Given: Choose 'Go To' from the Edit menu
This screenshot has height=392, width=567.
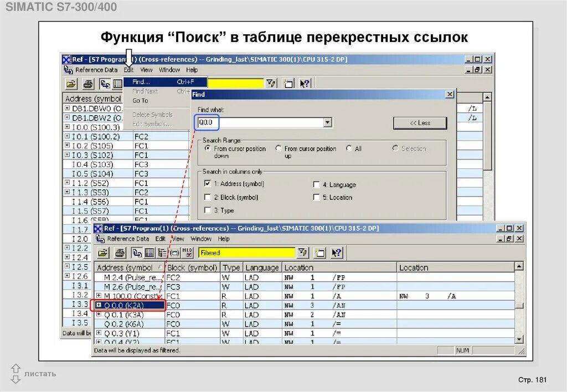Looking at the screenshot, I should pos(140,101).
